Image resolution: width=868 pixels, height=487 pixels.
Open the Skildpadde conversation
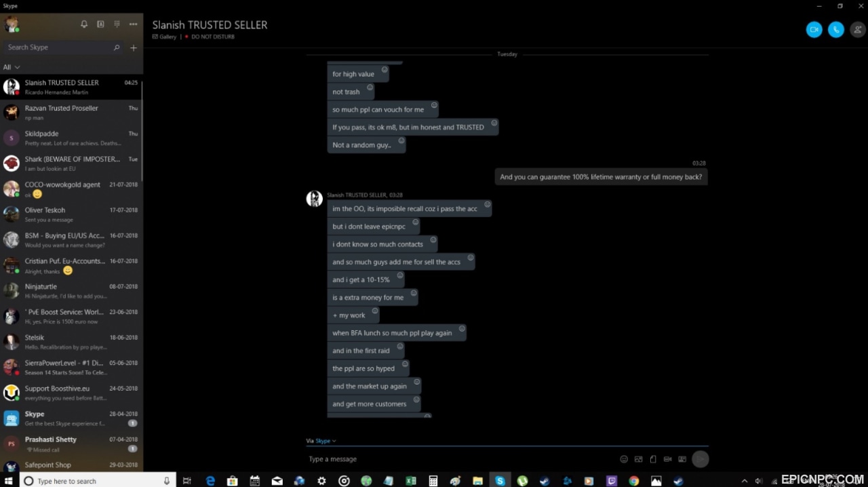pyautogui.click(x=71, y=138)
